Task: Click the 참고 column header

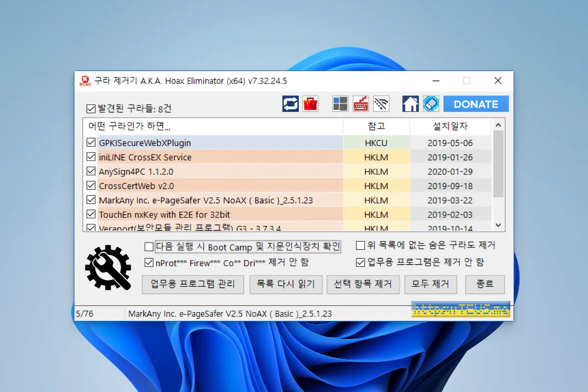Action: (x=376, y=126)
